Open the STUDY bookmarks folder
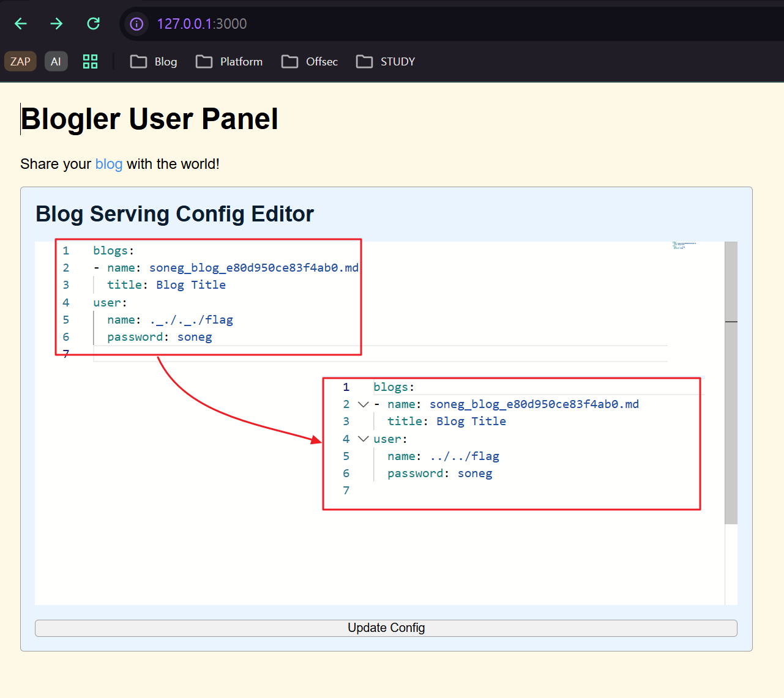The height and width of the screenshot is (698, 784). pyautogui.click(x=386, y=62)
